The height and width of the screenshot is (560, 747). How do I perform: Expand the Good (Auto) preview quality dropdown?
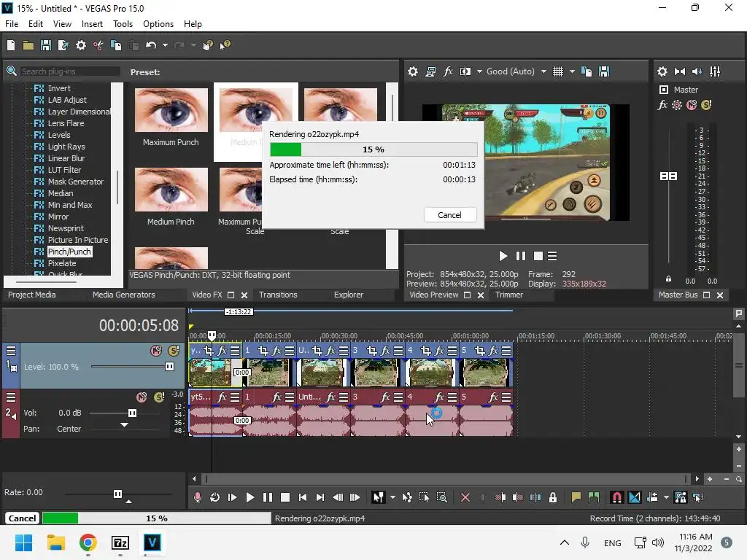point(543,71)
